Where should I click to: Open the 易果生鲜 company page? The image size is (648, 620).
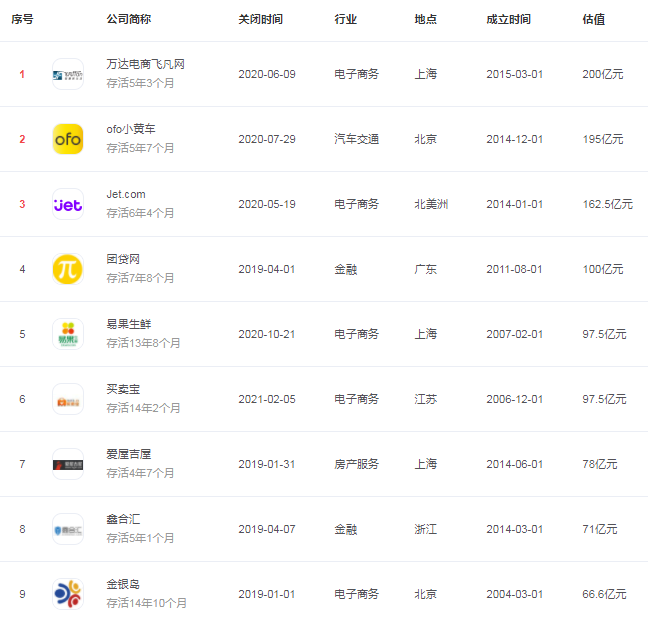129,324
